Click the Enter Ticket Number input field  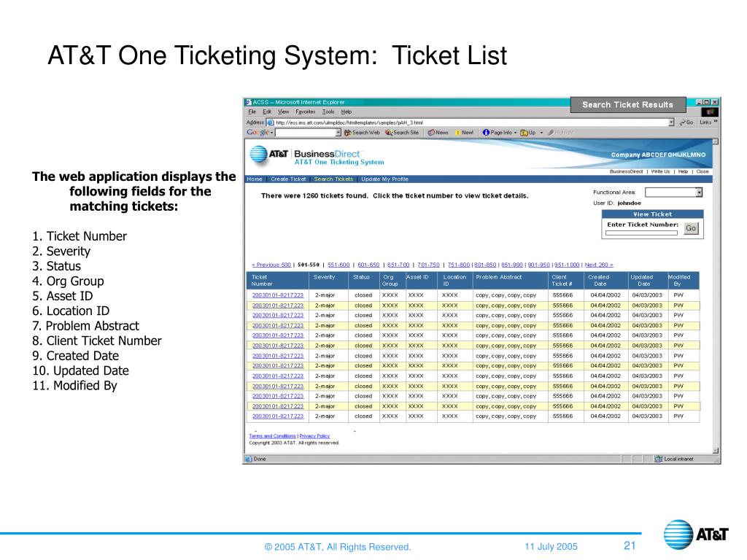(x=641, y=233)
